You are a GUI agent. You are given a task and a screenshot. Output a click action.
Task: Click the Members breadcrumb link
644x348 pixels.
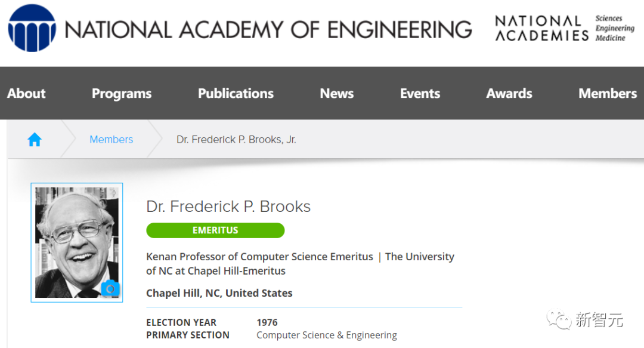[x=111, y=140]
